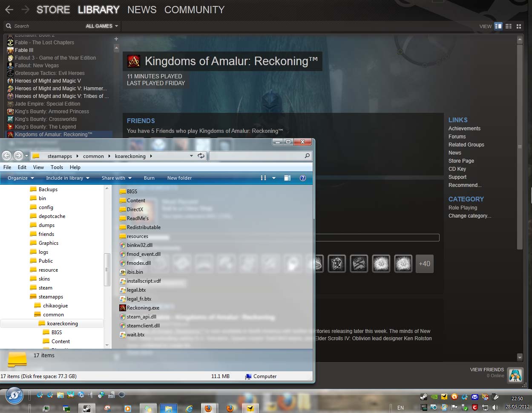
Task: Click the Steam icon in the system tray
Action: click(x=423, y=397)
